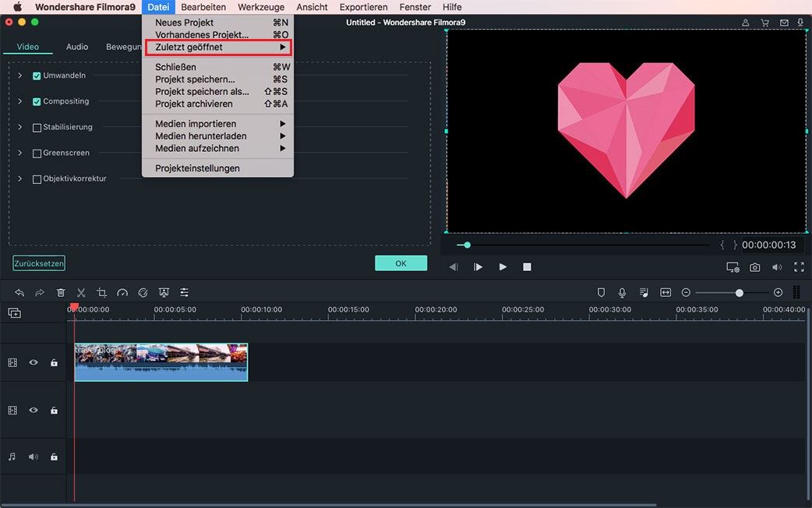Viewport: 812px width, 508px height.
Task: Click the red timeline playhead marker
Action: coord(75,308)
